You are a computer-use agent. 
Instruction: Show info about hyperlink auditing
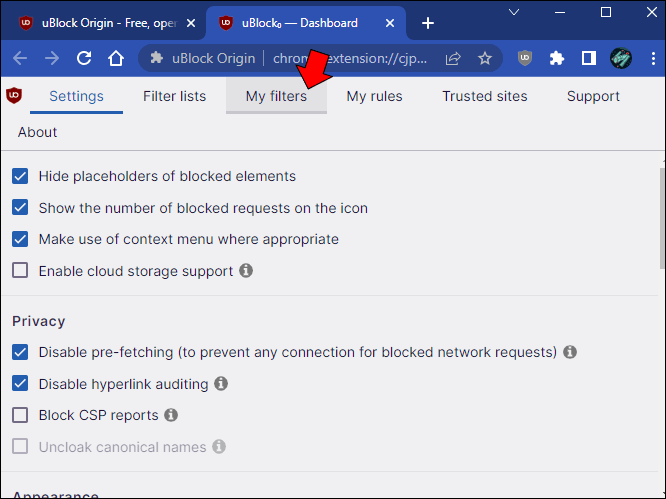pyautogui.click(x=221, y=383)
